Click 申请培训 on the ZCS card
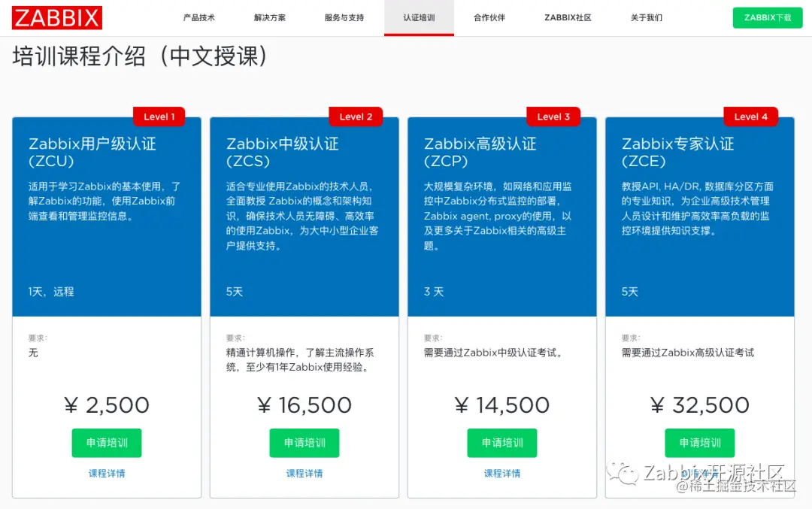812x509 pixels. [x=304, y=443]
